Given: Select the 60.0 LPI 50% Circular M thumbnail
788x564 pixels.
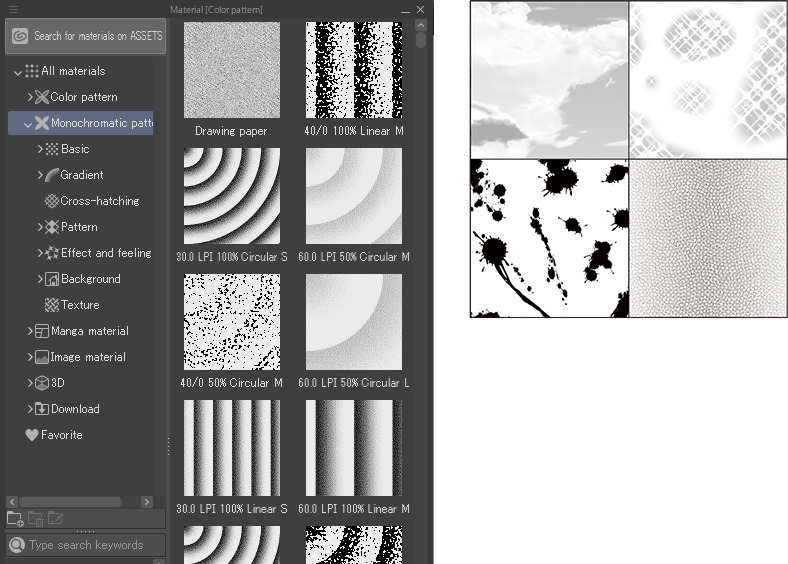Looking at the screenshot, I should [x=354, y=196].
